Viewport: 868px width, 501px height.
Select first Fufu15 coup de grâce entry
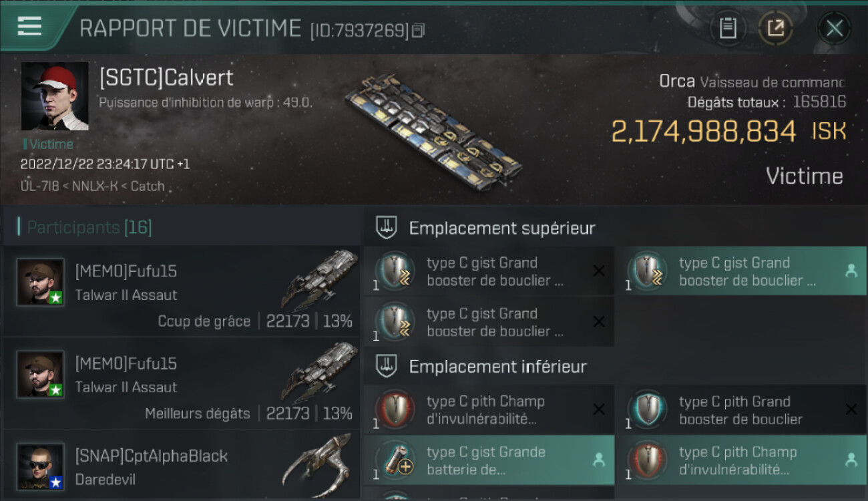(x=182, y=291)
